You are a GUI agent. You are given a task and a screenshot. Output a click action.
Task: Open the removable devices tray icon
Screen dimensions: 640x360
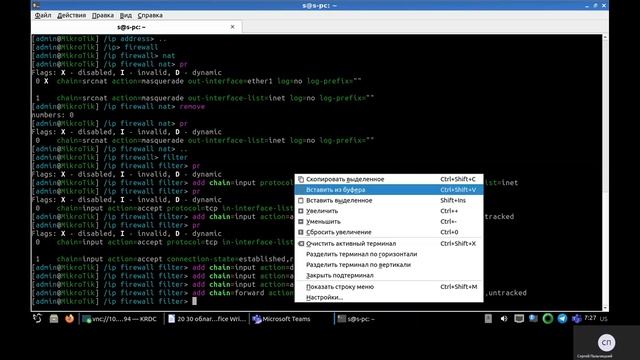click(488, 319)
